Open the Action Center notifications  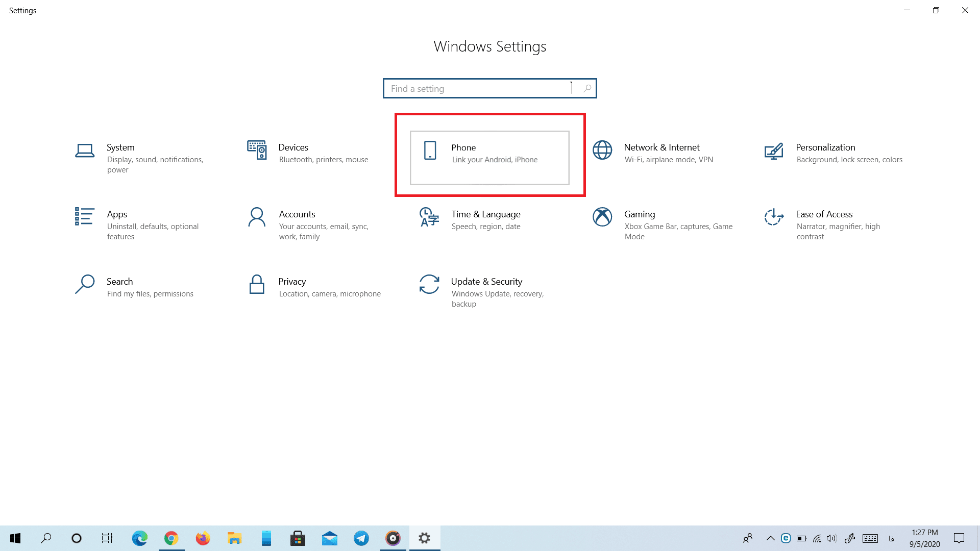(959, 538)
